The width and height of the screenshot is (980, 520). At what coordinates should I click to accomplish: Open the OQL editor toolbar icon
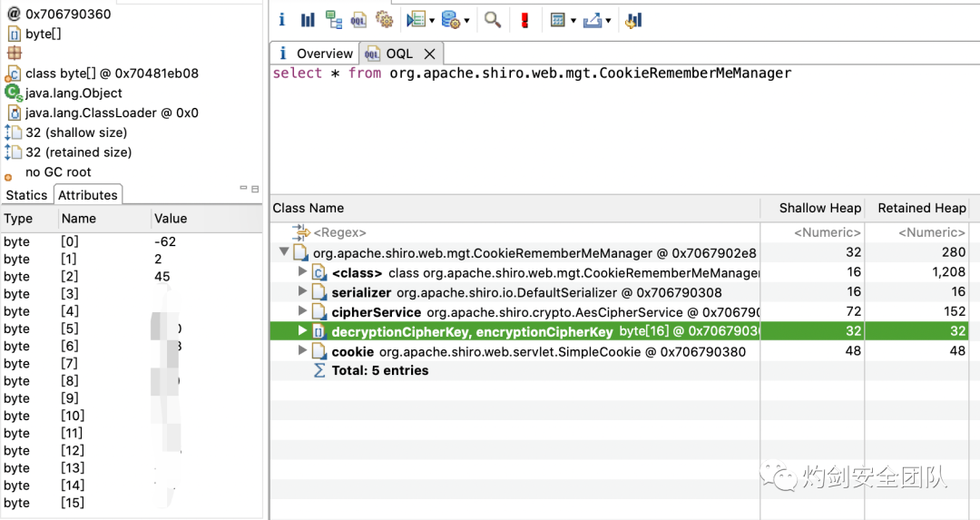(358, 20)
